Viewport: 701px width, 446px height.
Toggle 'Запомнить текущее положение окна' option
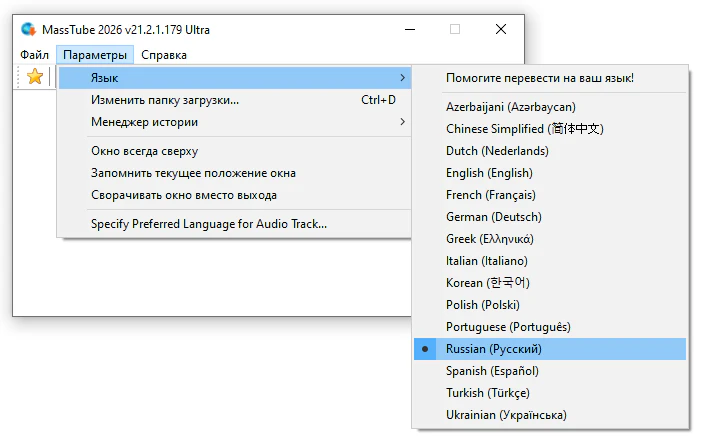(x=193, y=173)
